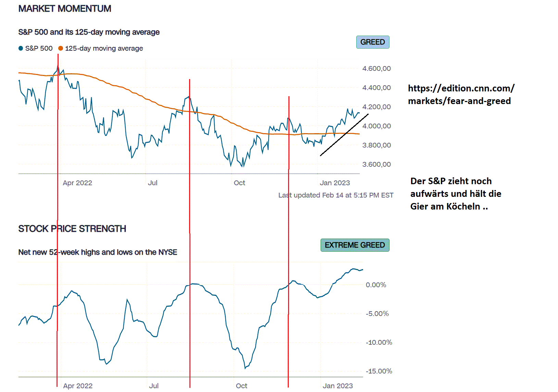Viewport: 558px width, 392px height.
Task: Click the 4.600,00 y-axis label
Action: click(376, 68)
